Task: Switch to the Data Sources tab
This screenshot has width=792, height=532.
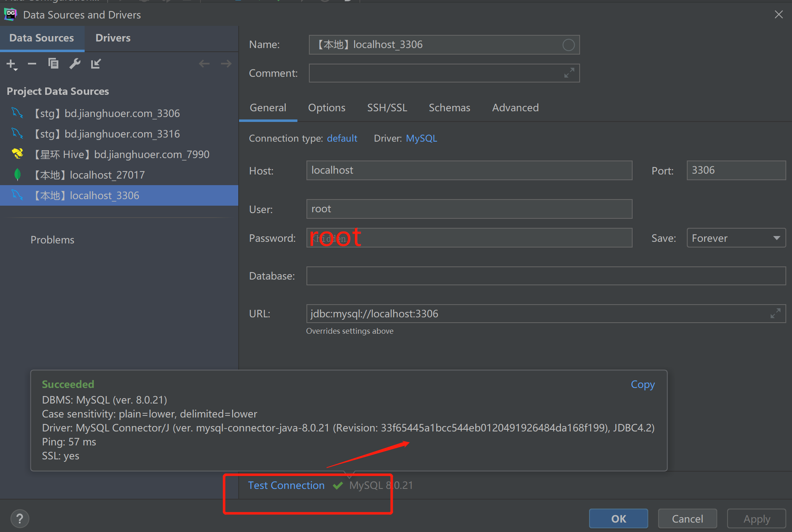Action: [x=41, y=38]
